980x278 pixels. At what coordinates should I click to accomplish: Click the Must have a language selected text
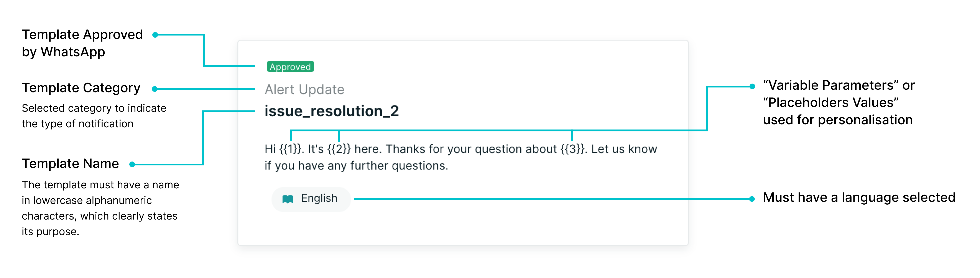pyautogui.click(x=859, y=197)
